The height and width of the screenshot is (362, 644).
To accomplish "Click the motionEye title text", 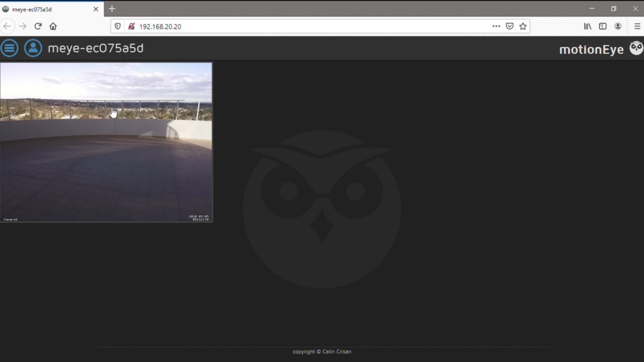I will (x=96, y=48).
